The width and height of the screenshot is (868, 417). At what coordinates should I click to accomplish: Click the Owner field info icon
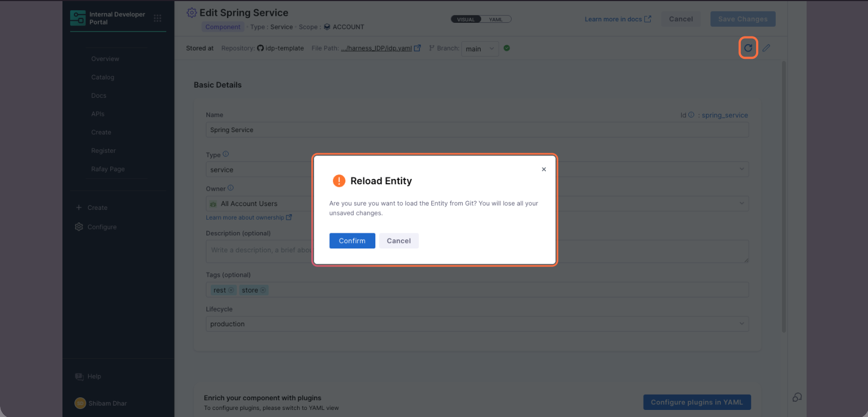(230, 188)
